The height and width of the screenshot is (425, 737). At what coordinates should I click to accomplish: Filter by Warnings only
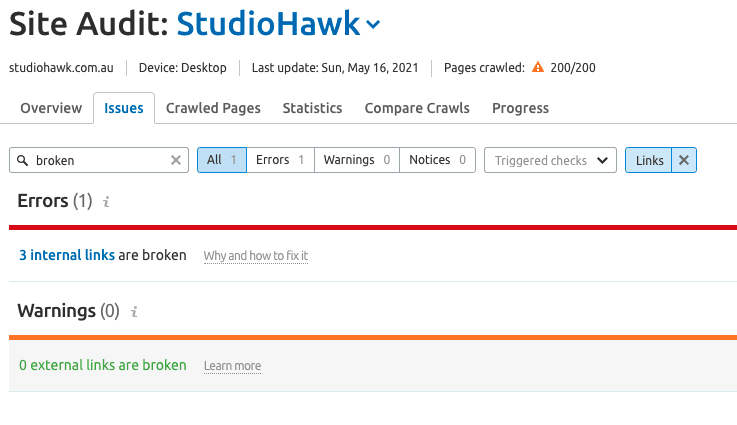[356, 160]
